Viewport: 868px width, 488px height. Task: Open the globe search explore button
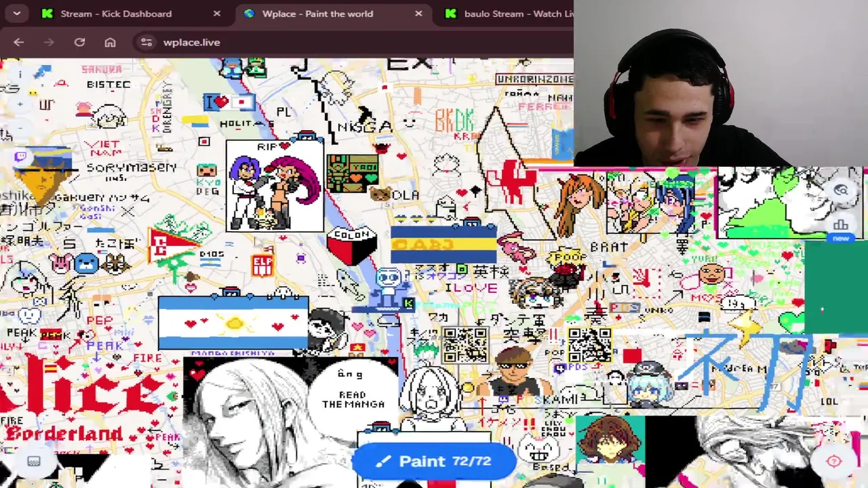tap(841, 190)
